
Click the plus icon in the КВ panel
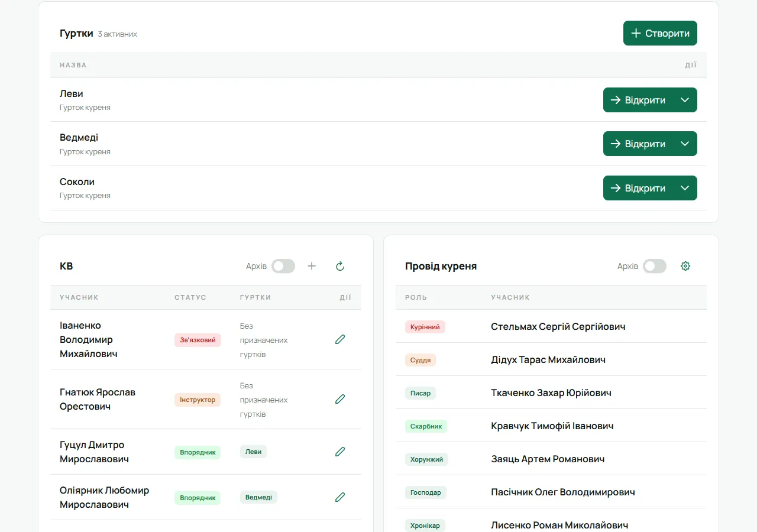point(312,266)
